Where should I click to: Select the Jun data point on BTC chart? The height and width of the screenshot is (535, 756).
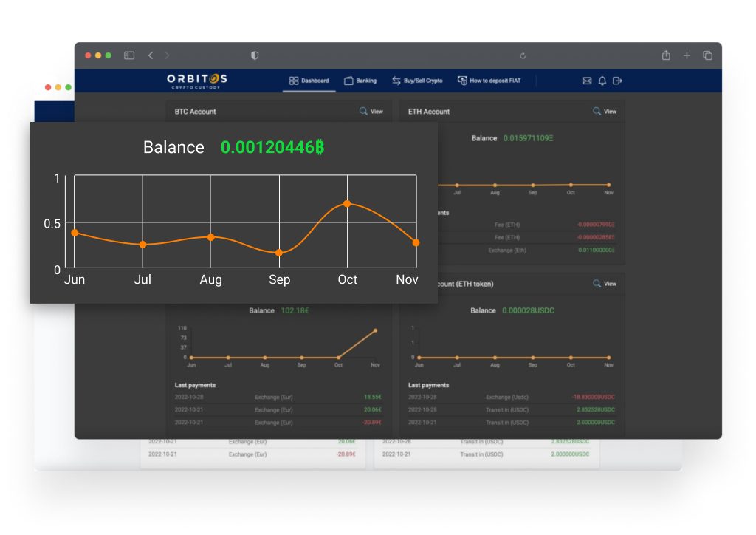[75, 233]
